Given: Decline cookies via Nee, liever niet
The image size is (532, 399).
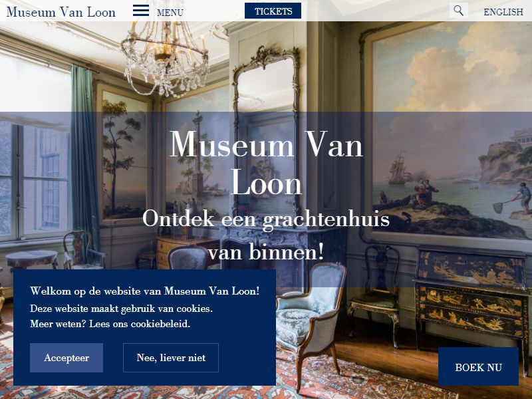Looking at the screenshot, I should coord(171,358).
